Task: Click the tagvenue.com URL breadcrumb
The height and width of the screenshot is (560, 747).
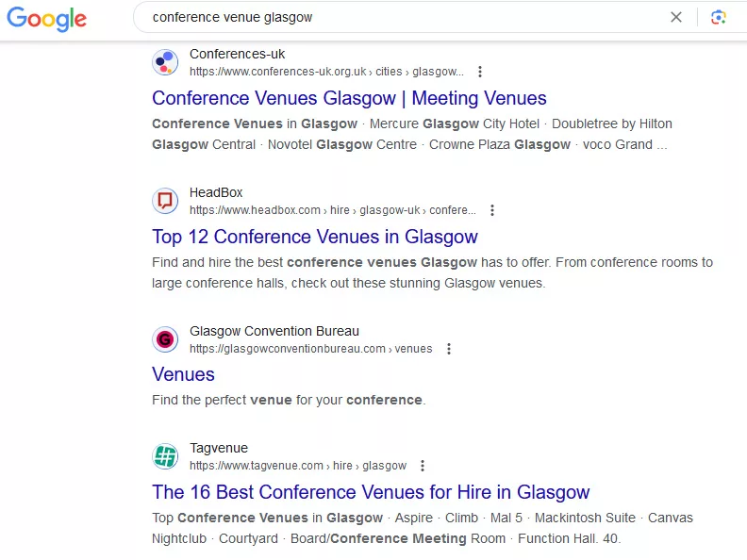Action: pyautogui.click(x=298, y=465)
